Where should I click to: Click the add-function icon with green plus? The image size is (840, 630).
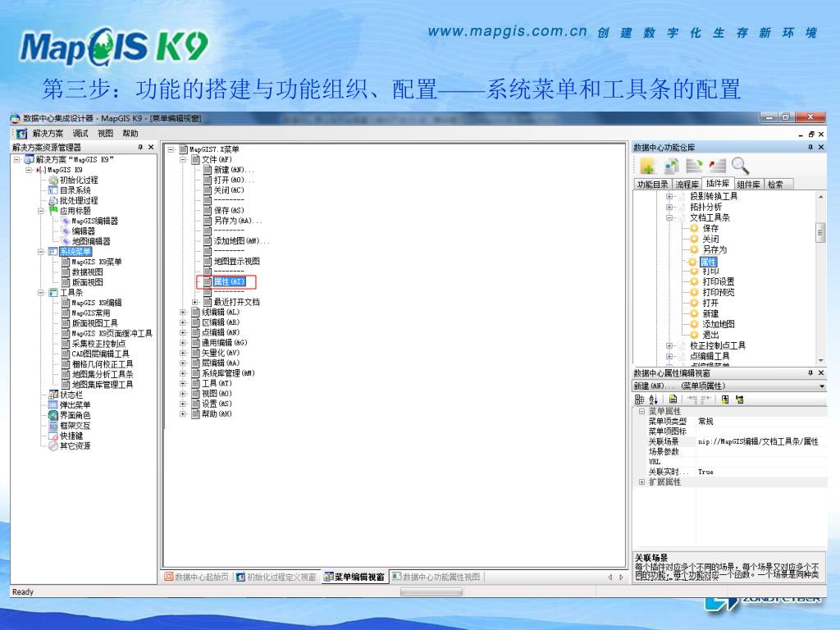pyautogui.click(x=647, y=166)
